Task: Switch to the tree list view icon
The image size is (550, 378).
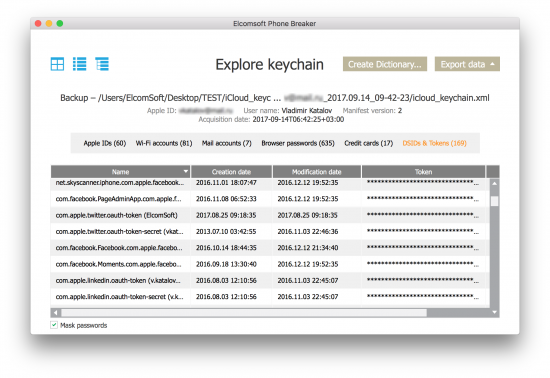Action: (x=102, y=64)
